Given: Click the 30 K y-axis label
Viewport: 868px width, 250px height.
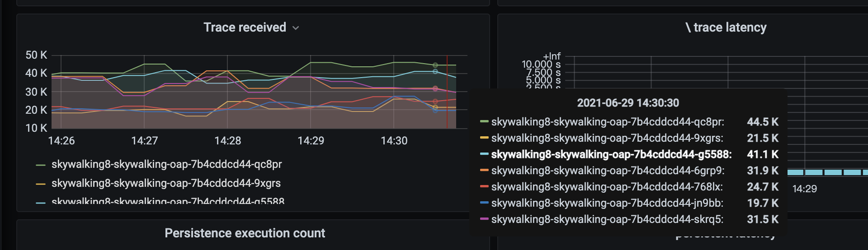Looking at the screenshot, I should (x=36, y=92).
